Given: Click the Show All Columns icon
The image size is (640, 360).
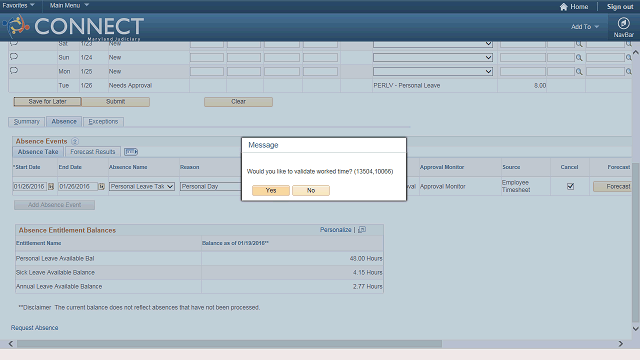Looking at the screenshot, I should coord(131,152).
